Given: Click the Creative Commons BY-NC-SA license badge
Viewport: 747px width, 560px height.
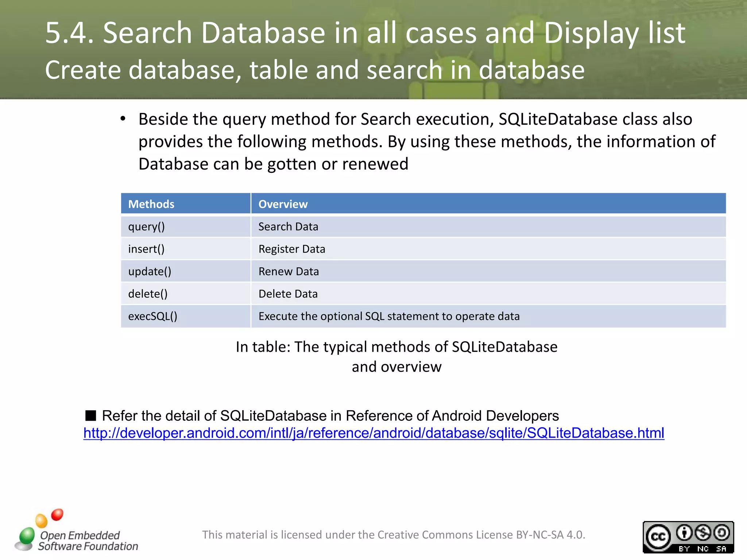Looking at the screenshot, I should (688, 537).
